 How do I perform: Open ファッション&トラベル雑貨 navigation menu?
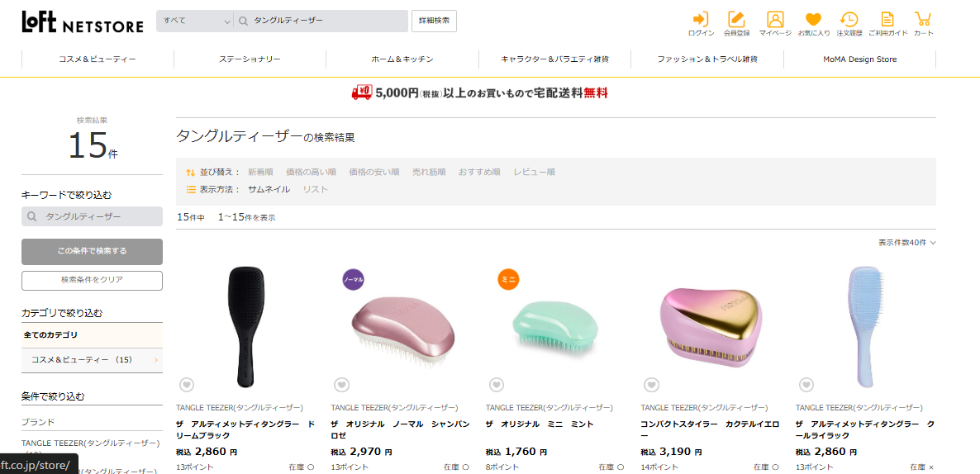[x=707, y=59]
